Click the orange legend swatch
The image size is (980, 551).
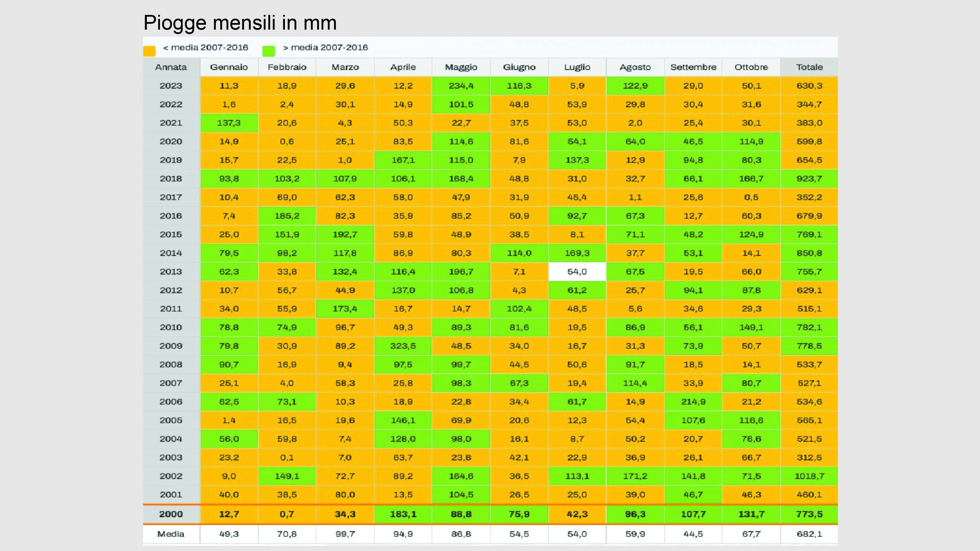click(x=149, y=51)
